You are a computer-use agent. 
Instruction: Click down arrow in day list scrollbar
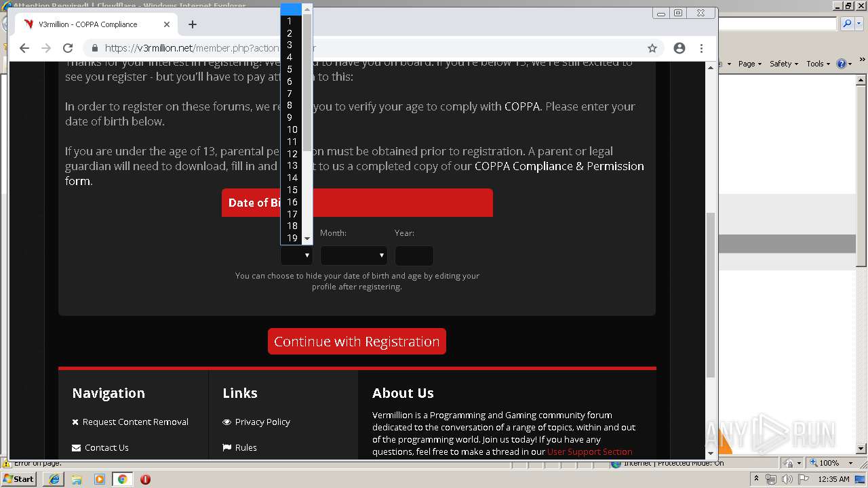coord(307,239)
